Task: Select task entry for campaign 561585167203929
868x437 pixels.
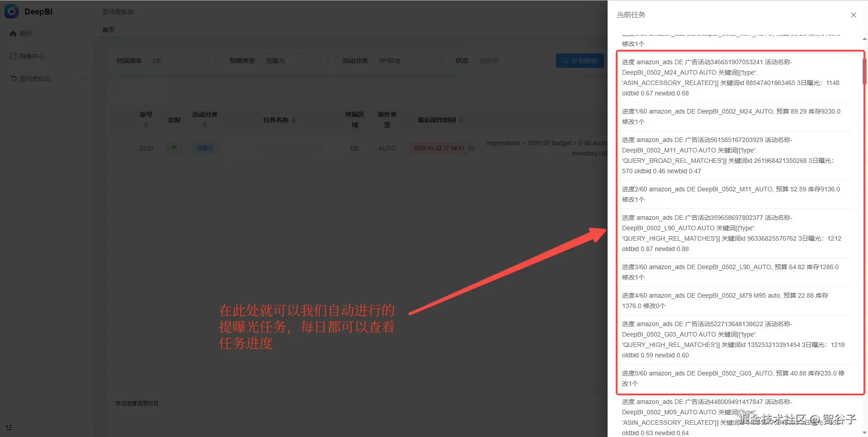Action: tap(734, 156)
